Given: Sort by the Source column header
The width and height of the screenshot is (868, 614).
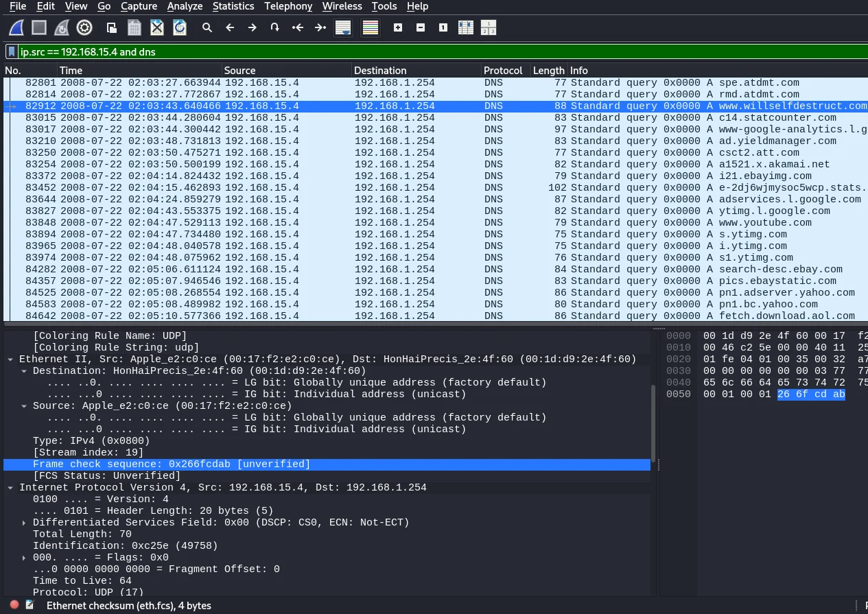Looking at the screenshot, I should 287,70.
